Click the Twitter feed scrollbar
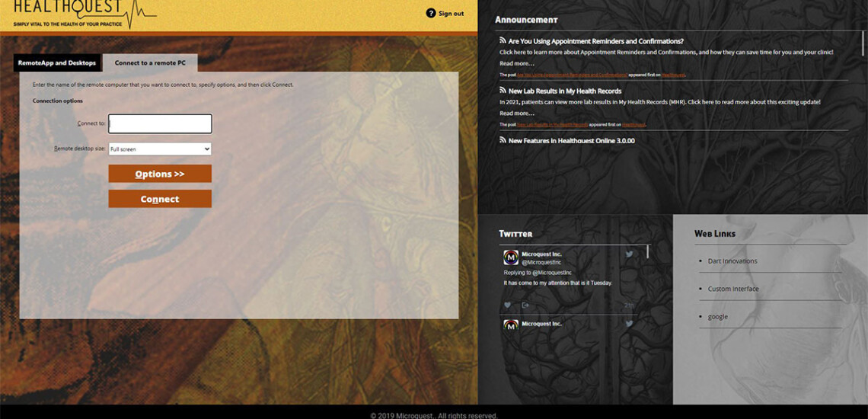The height and width of the screenshot is (419, 868). tap(648, 252)
